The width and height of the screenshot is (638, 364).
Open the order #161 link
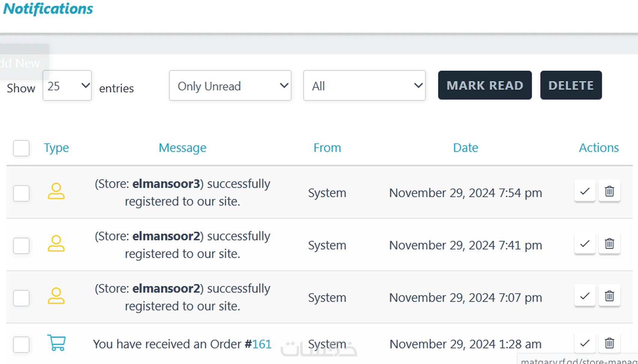point(262,344)
